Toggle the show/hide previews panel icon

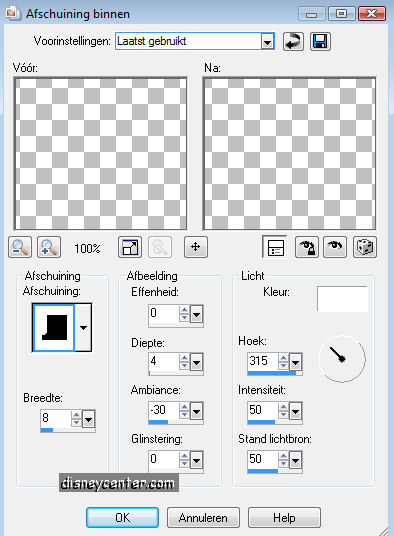275,247
